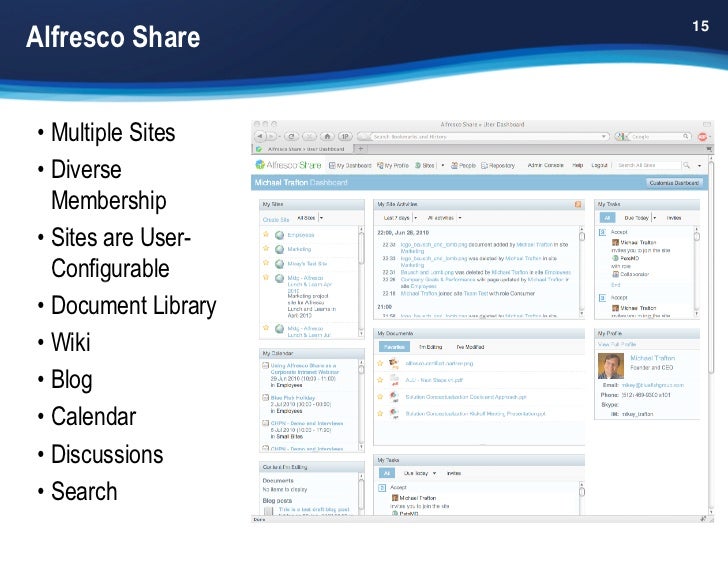Toggle favorite star for Kickoff Meeting Presentation

click(380, 413)
